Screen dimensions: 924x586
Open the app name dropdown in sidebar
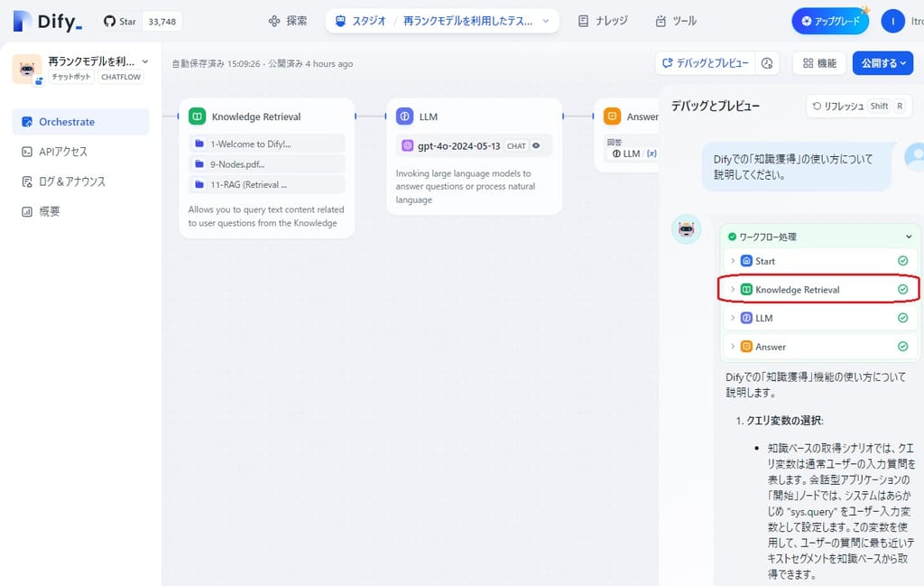(x=144, y=61)
